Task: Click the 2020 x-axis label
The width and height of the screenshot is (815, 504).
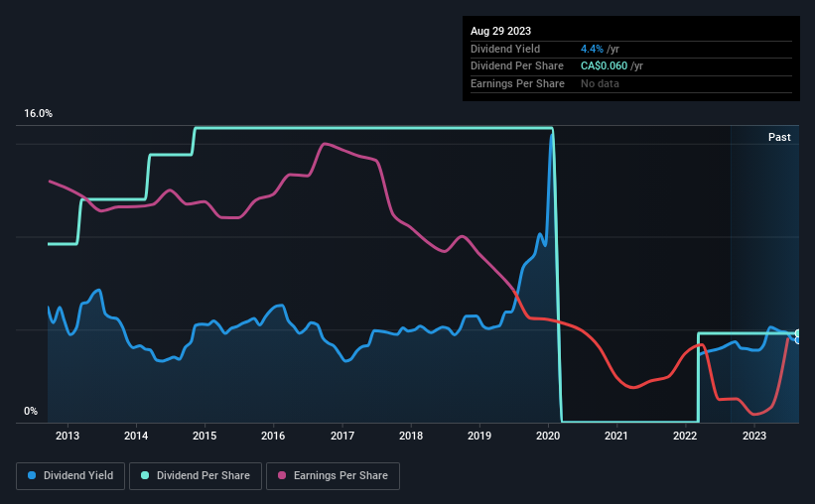Action: click(548, 436)
